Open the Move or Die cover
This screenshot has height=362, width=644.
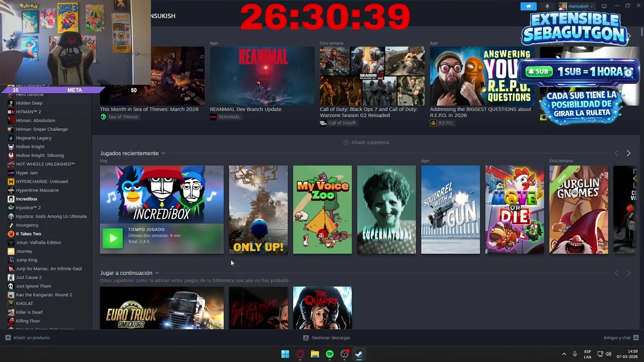(514, 210)
